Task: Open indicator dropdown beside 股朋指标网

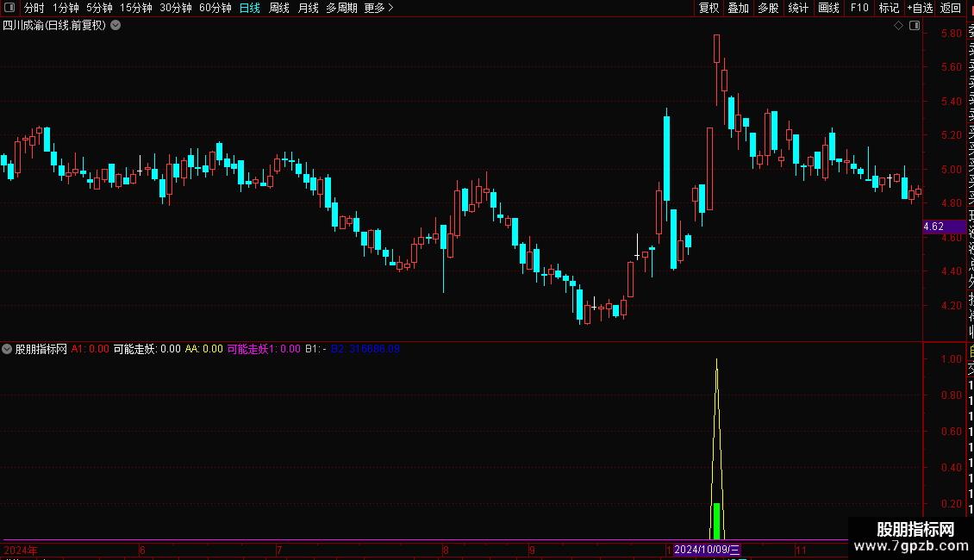Action: (7, 349)
